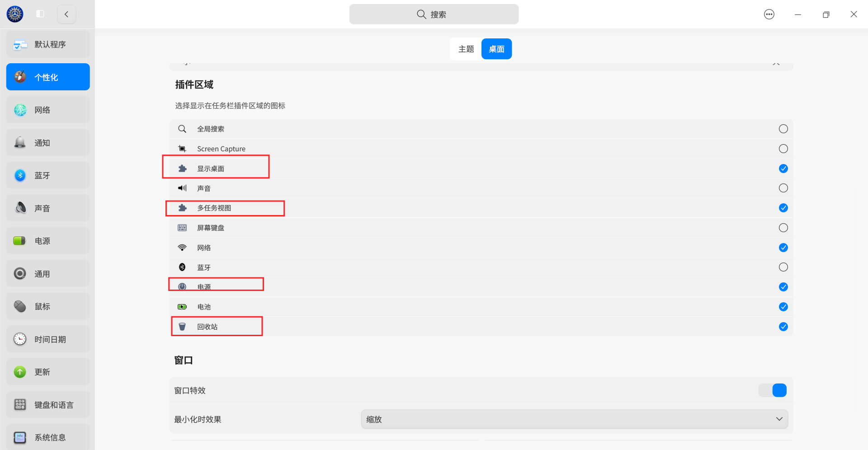Open Mouse (鼠标) settings in the sidebar
Image resolution: width=868 pixels, height=450 pixels.
click(48, 306)
